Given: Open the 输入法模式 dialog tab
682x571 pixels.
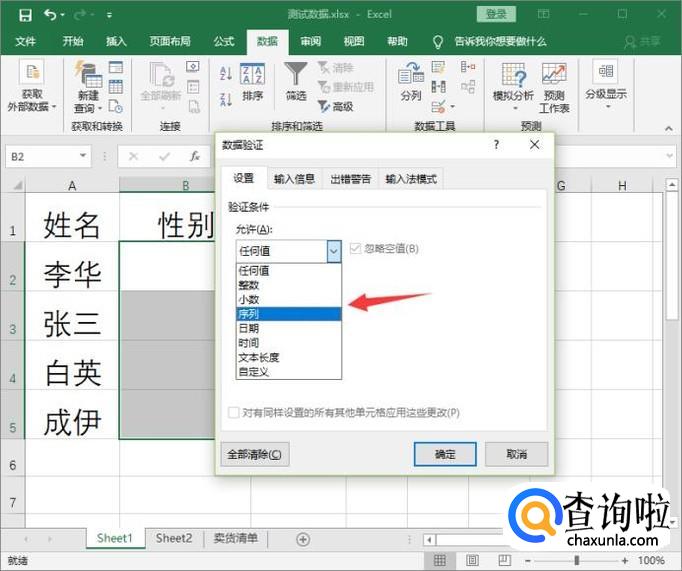Looking at the screenshot, I should point(411,179).
